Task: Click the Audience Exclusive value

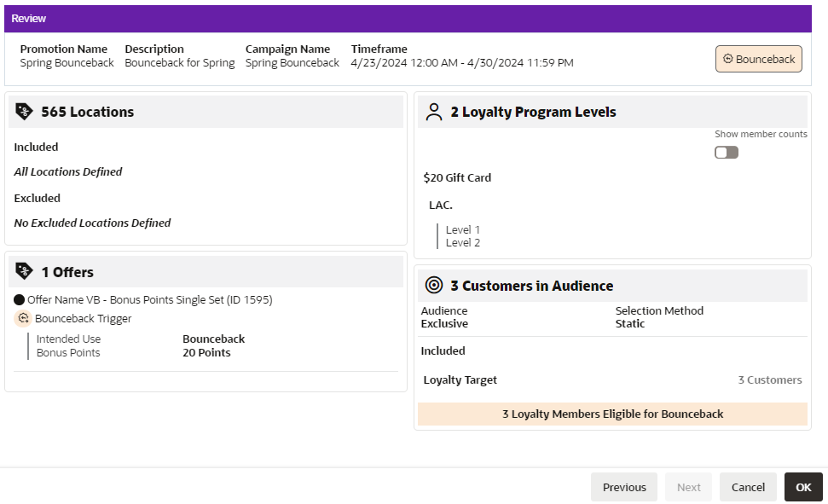Action: tap(444, 324)
